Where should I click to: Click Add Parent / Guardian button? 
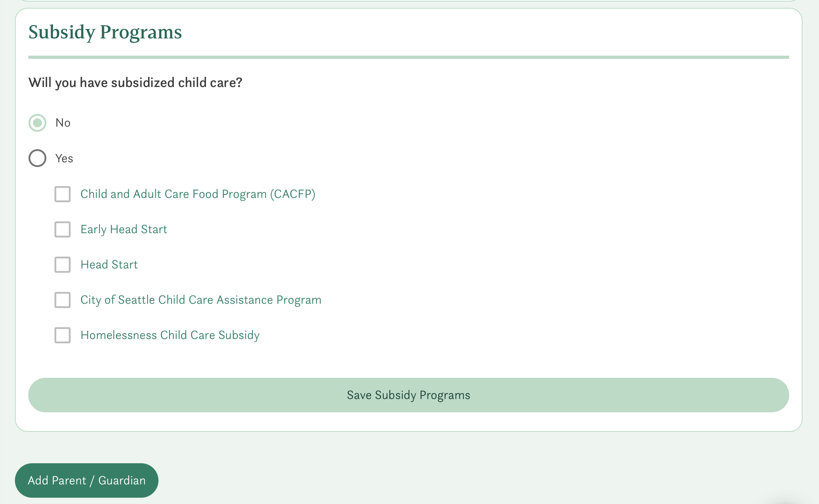pyautogui.click(x=87, y=480)
